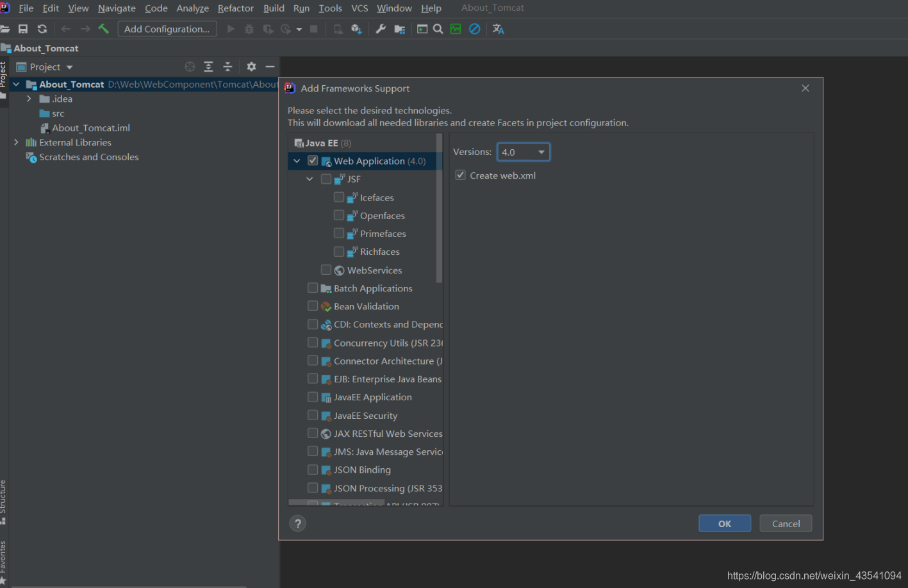Open Project panel gear settings
This screenshot has width=908, height=588.
tap(251, 67)
